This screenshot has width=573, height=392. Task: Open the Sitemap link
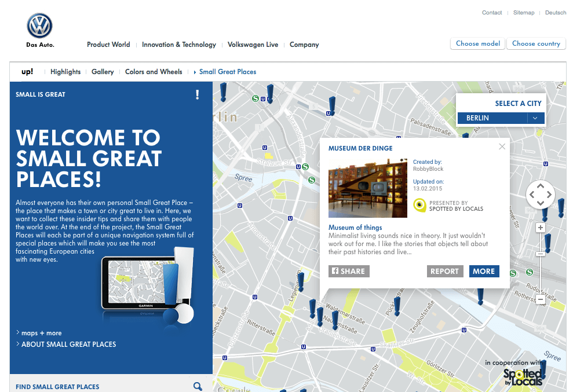[x=524, y=12]
